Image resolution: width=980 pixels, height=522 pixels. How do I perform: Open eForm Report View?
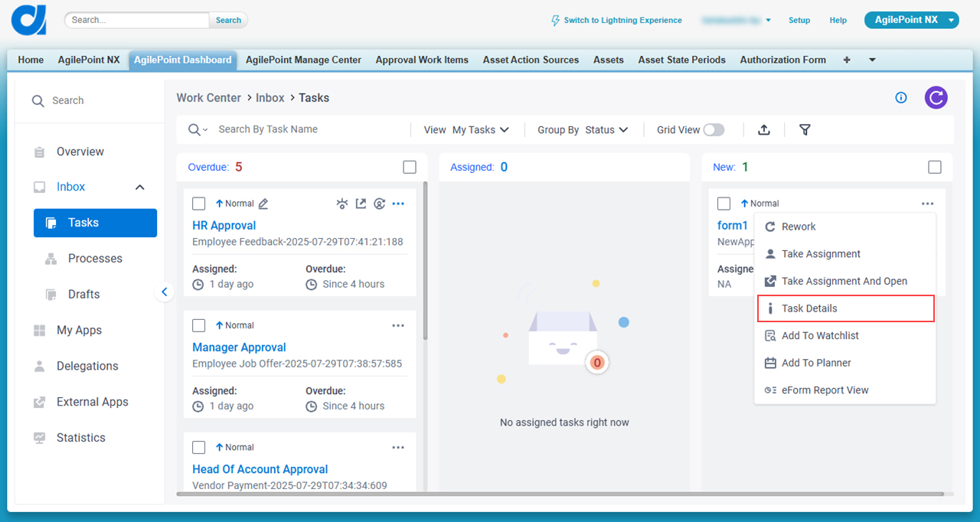coord(844,390)
